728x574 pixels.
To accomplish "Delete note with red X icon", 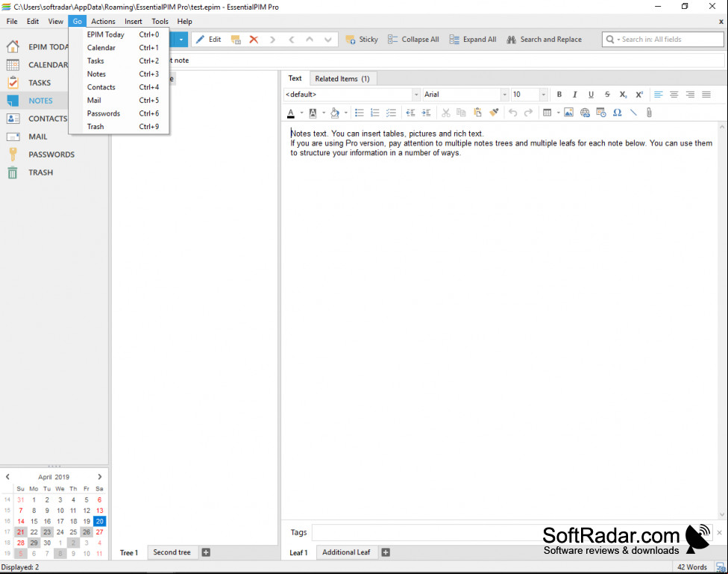I will (x=254, y=40).
